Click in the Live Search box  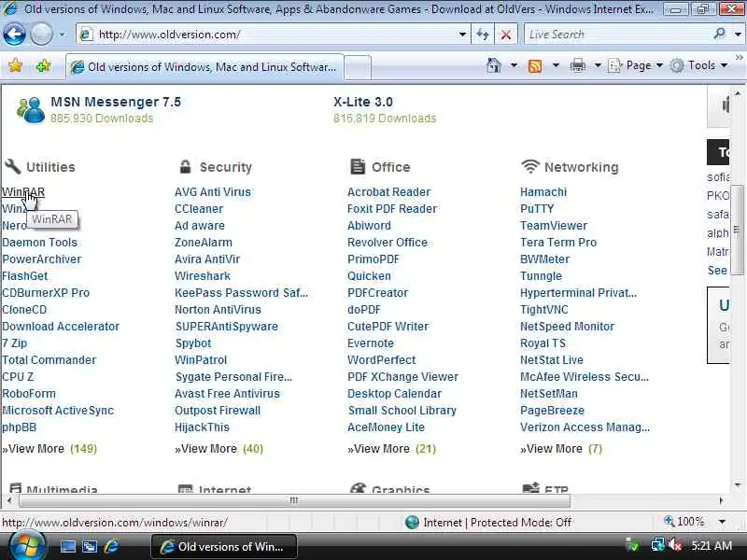point(617,35)
